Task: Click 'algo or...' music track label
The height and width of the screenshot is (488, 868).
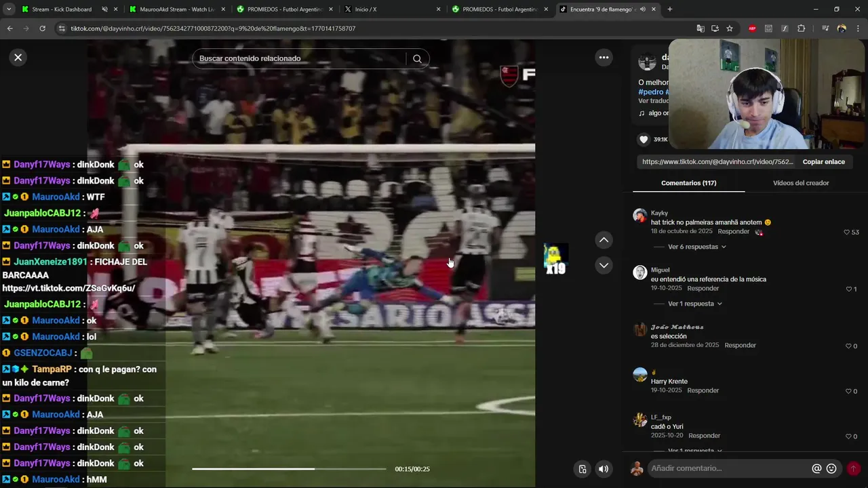Action: tap(658, 113)
